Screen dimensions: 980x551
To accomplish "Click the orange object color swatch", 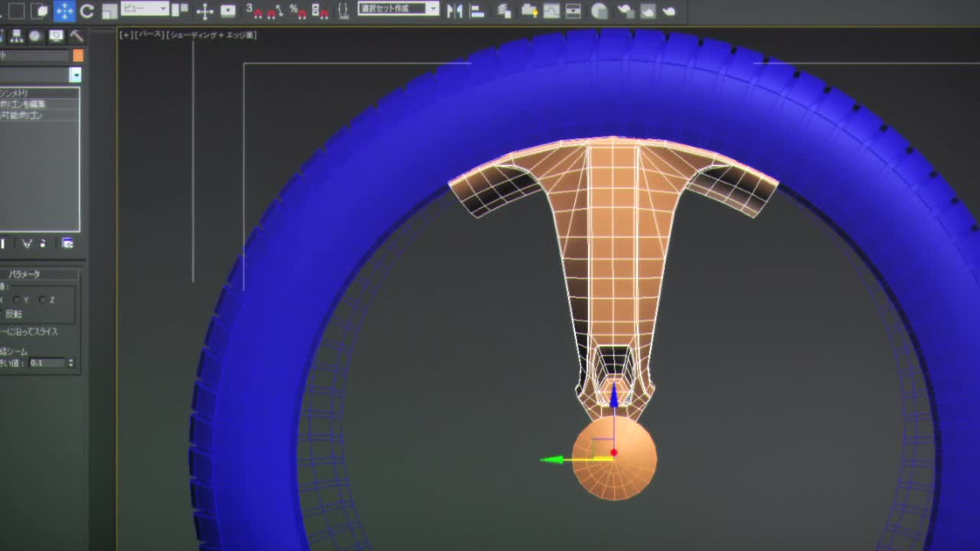I will [x=78, y=55].
